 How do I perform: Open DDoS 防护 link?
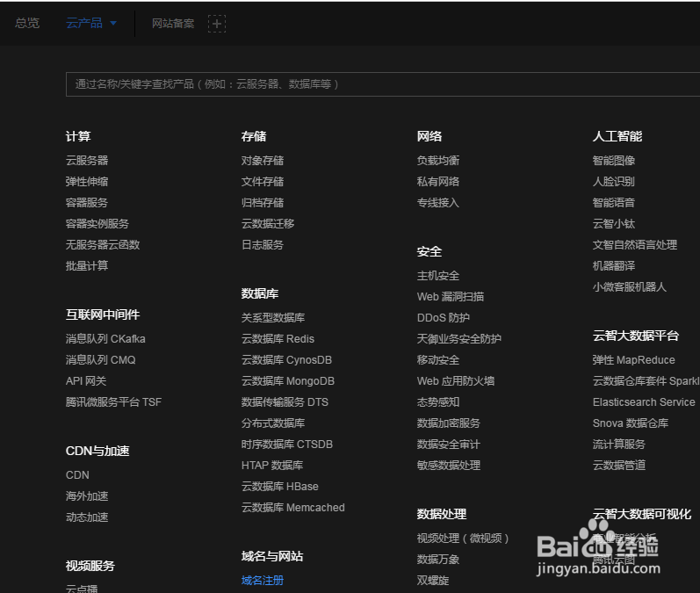tap(444, 317)
